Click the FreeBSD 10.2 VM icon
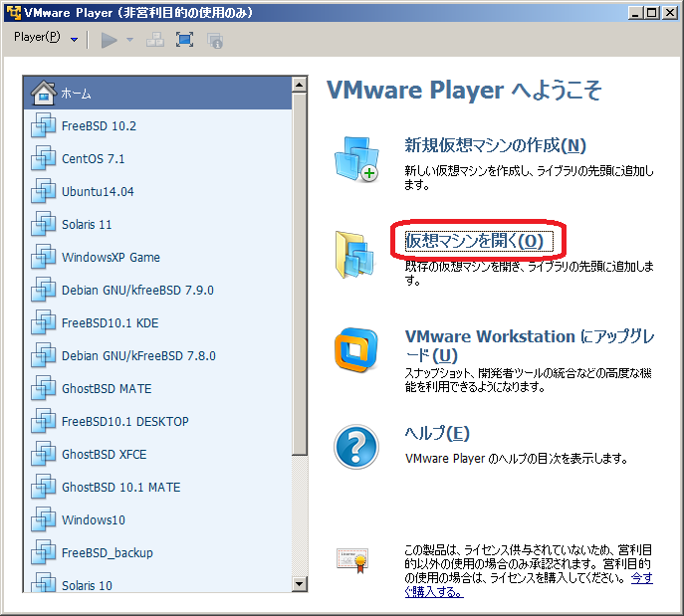 43,125
